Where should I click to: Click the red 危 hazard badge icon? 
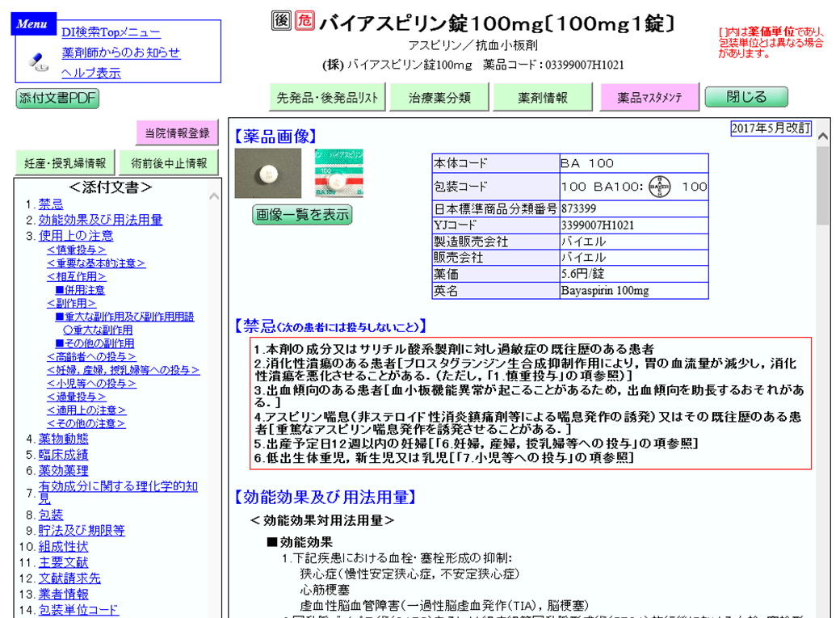point(304,21)
